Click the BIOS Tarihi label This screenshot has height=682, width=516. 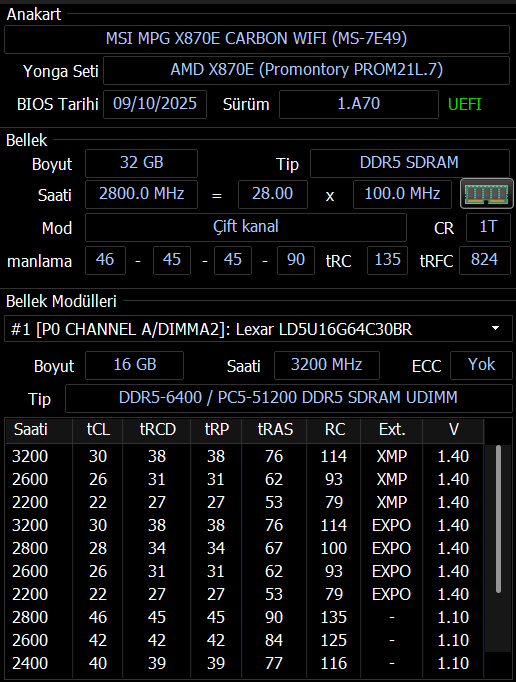[x=57, y=104]
